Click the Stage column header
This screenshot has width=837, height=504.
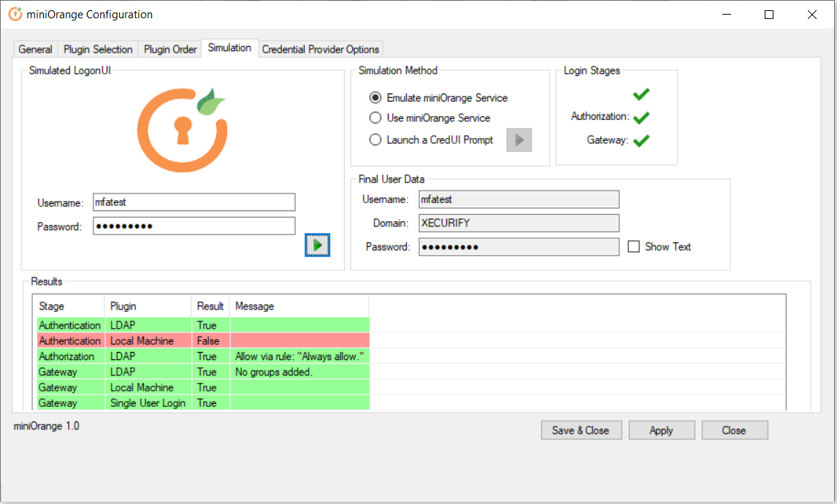(69, 307)
